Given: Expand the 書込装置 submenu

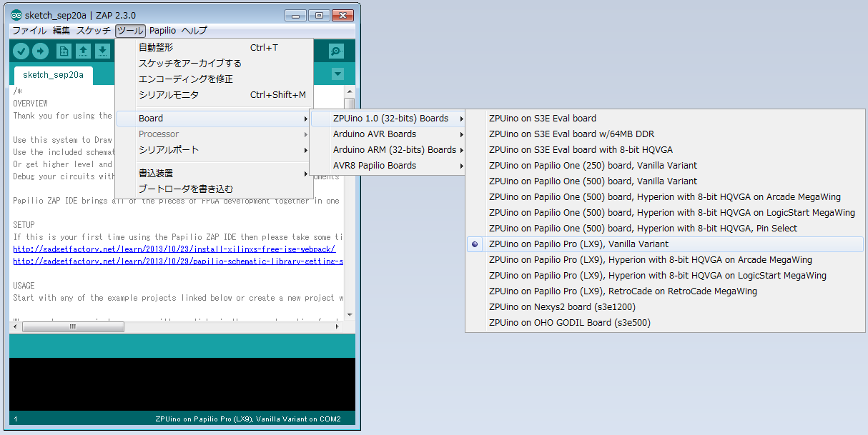Looking at the screenshot, I should click(x=214, y=174).
